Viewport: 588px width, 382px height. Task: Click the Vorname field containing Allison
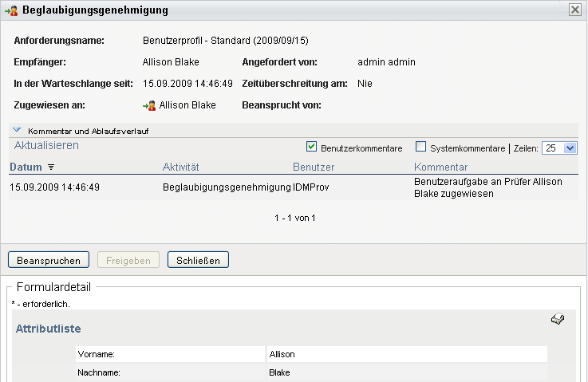[x=407, y=354]
